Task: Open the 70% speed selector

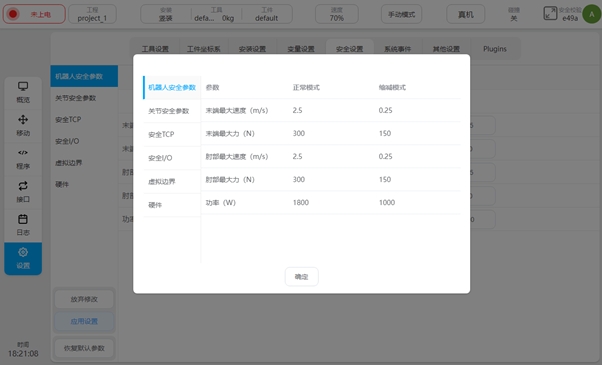Action: click(x=337, y=14)
